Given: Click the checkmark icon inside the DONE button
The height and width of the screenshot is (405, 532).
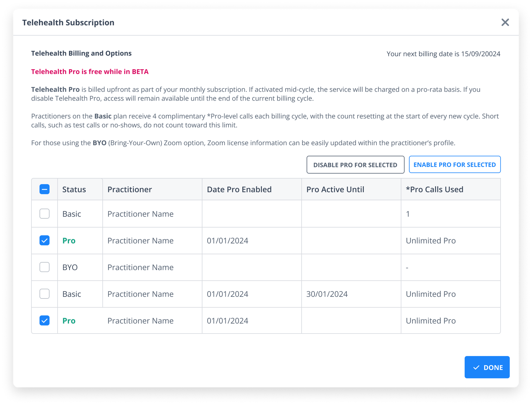Looking at the screenshot, I should (476, 368).
